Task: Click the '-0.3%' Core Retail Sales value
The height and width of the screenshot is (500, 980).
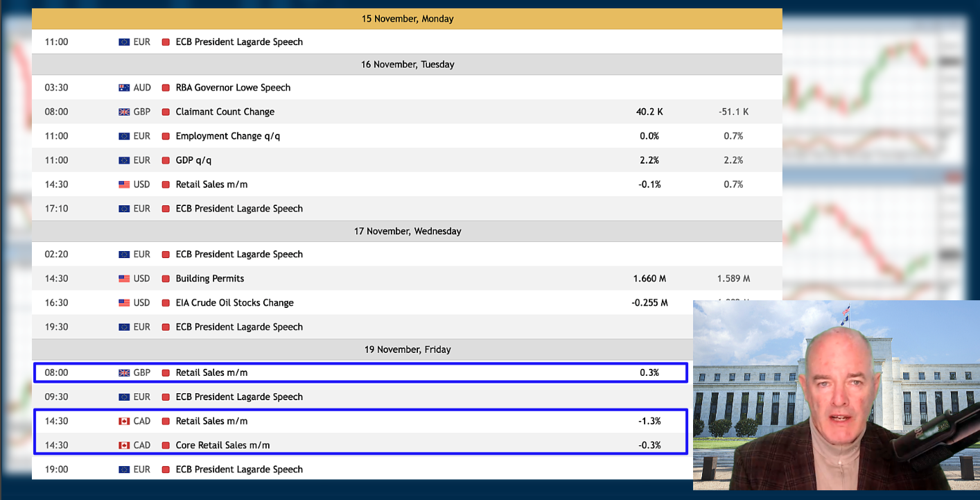Action: pos(649,445)
